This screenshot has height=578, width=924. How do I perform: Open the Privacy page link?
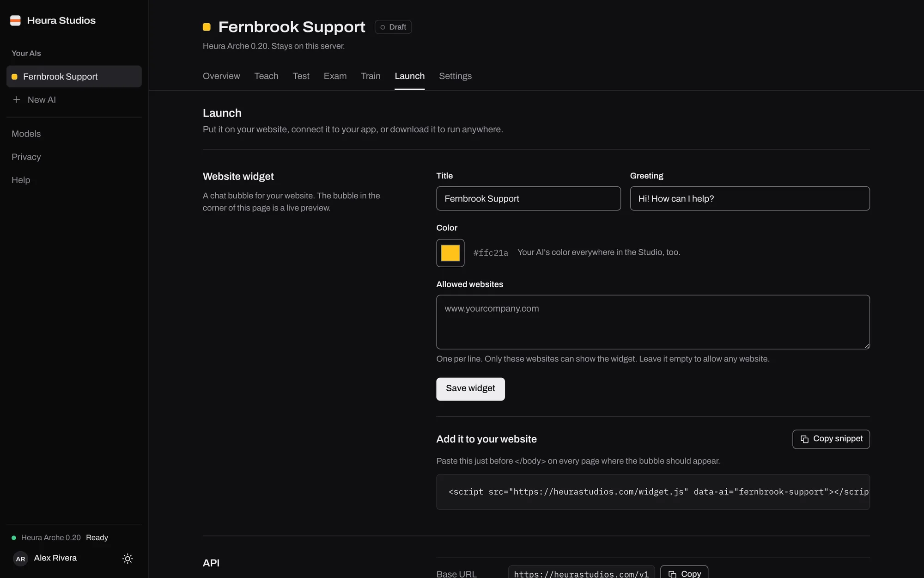pyautogui.click(x=26, y=157)
